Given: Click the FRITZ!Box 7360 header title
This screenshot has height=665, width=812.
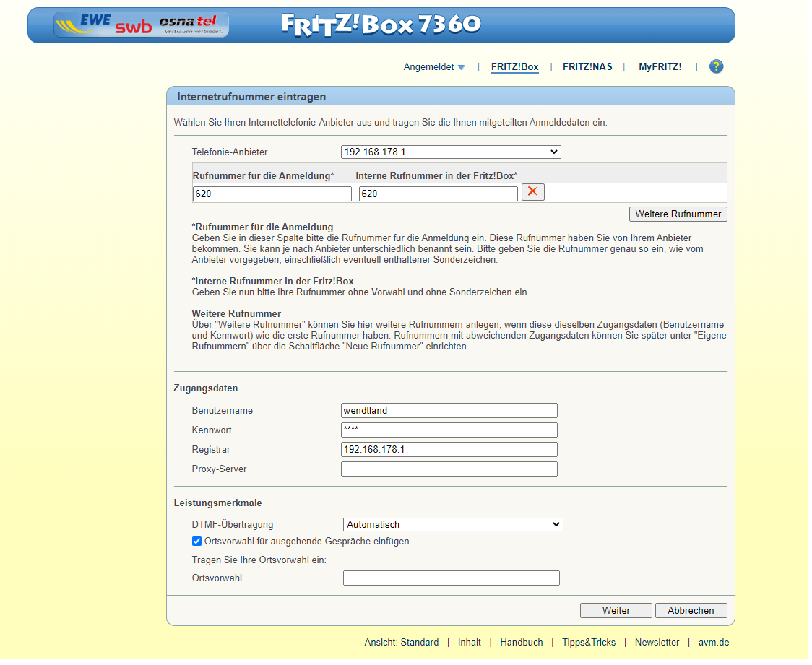Looking at the screenshot, I should click(383, 25).
